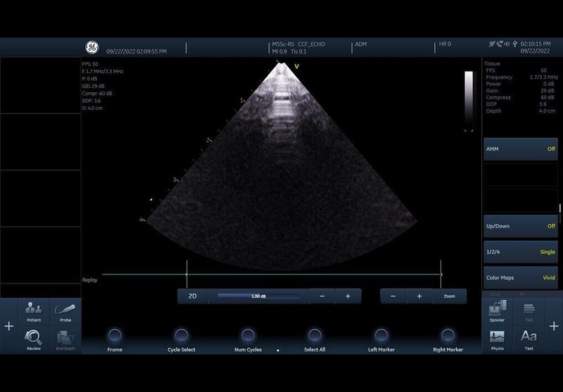Screen dimensions: 563x392
Task: Toggle the AMM setting
Action: click(521, 149)
